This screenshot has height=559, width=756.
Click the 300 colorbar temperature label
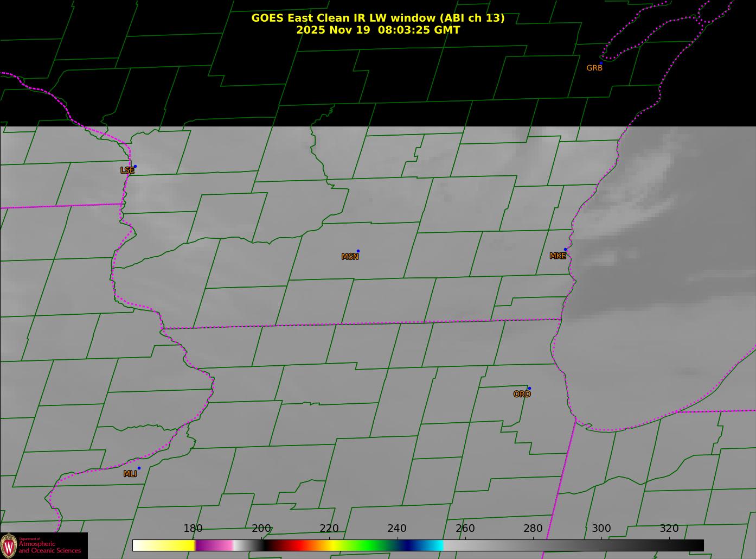click(601, 529)
